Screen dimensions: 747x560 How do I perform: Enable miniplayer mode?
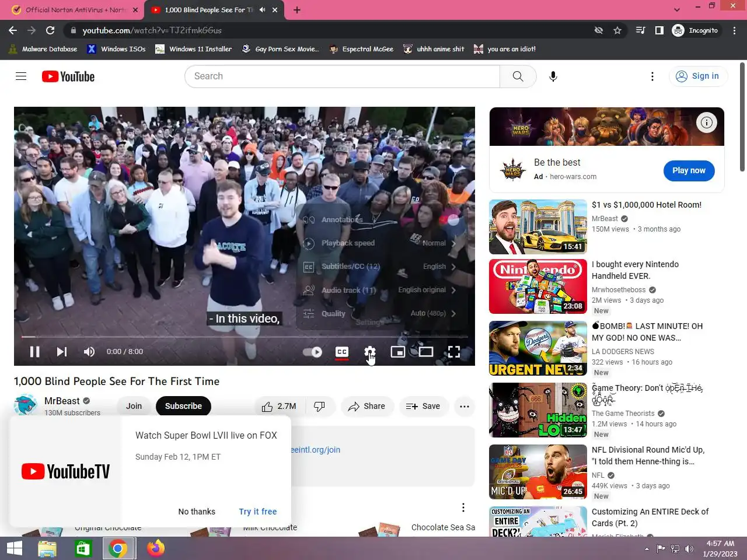(x=398, y=352)
